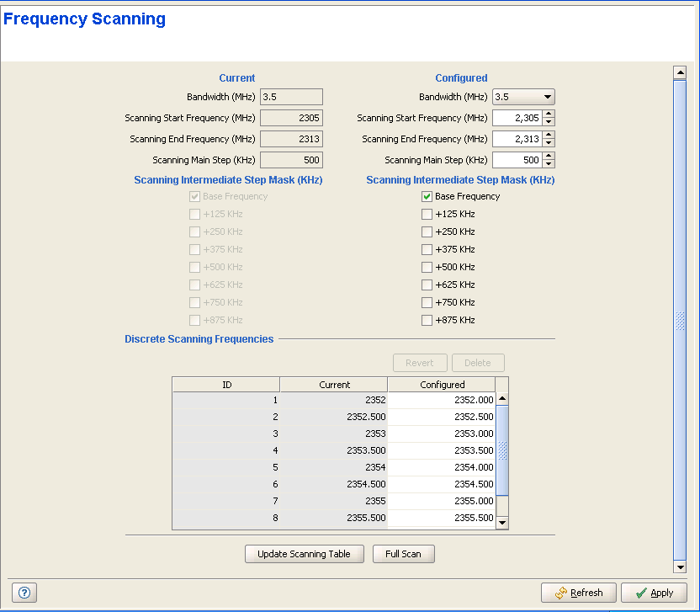Increase Scanning Start Frequency with up arrow
Screen dimensions: 700x612
pos(549,114)
